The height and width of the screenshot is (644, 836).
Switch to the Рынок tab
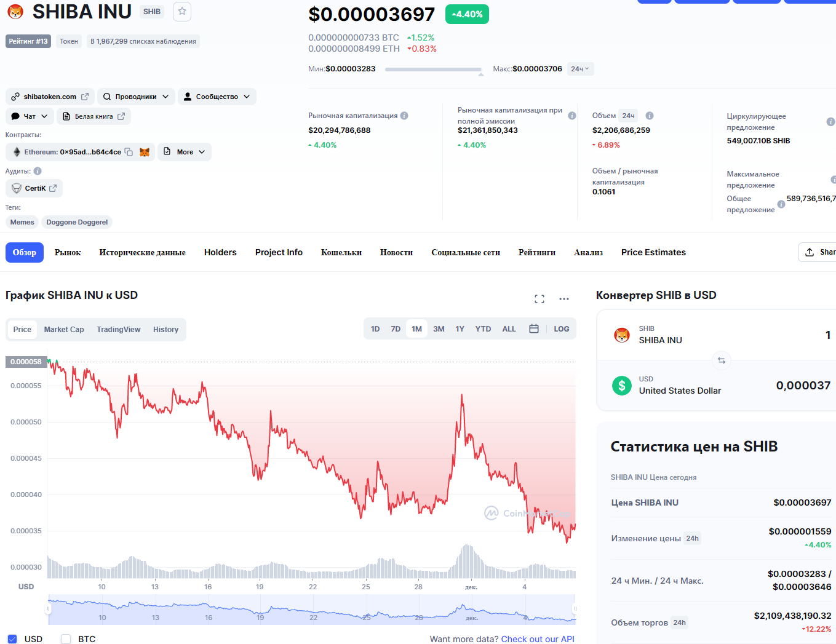click(68, 252)
